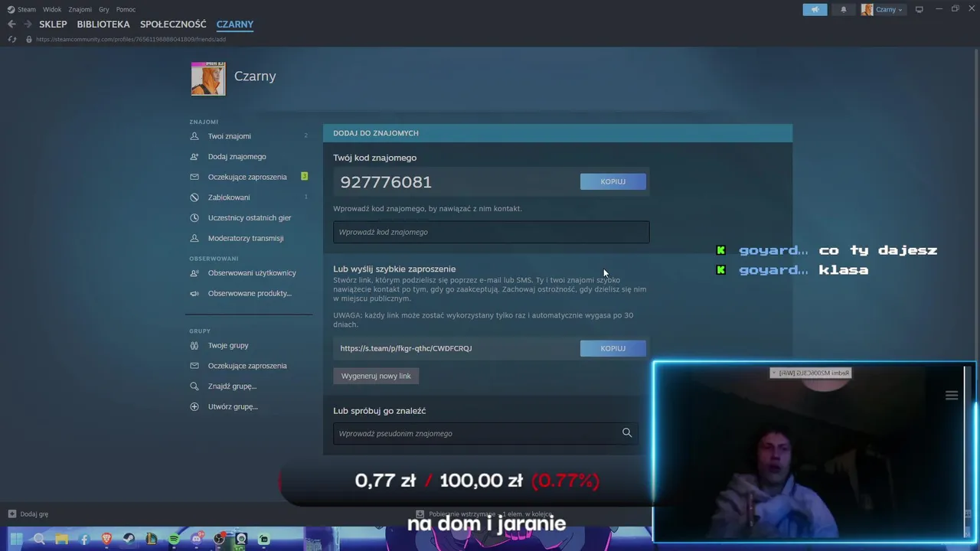The height and width of the screenshot is (551, 980).
Task: Go forward with the forward arrow
Action: click(x=28, y=24)
